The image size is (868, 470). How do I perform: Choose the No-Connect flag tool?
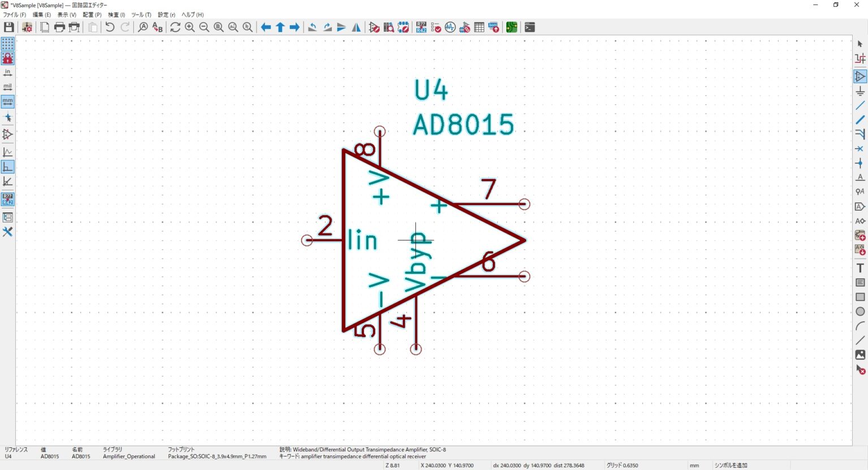(x=860, y=149)
